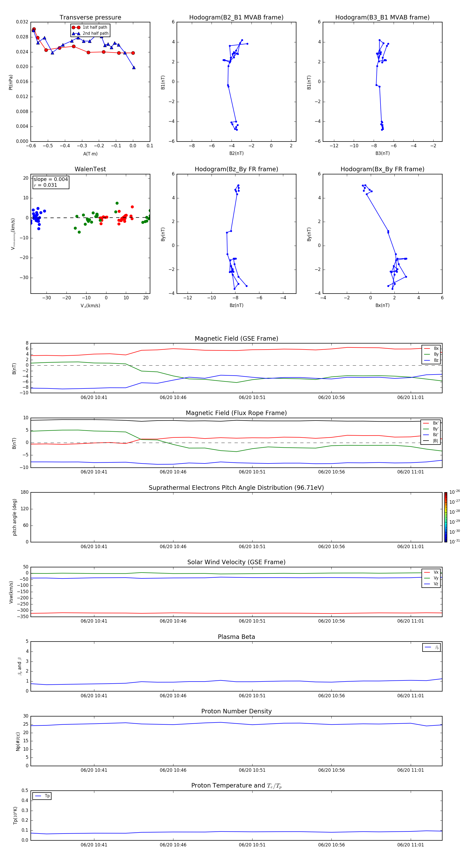This screenshot has height=868, width=473.
Task: Click the Hodogram(B3_B1 MVAB frame) title
Action: coord(382,18)
